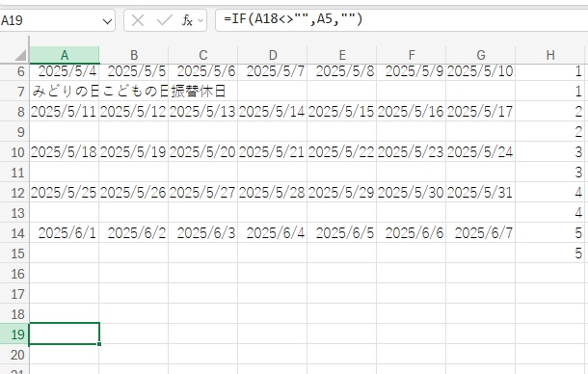Select column C header
588x374 pixels.
click(203, 55)
